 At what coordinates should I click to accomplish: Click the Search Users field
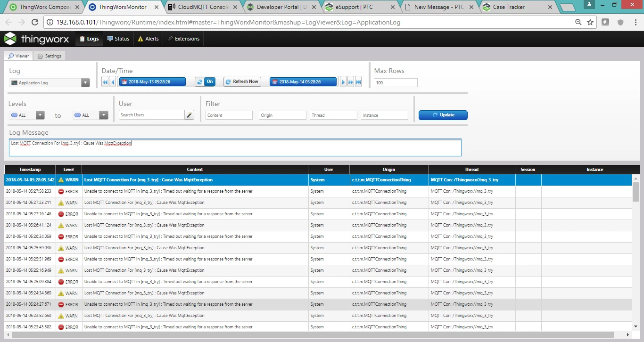pos(151,115)
